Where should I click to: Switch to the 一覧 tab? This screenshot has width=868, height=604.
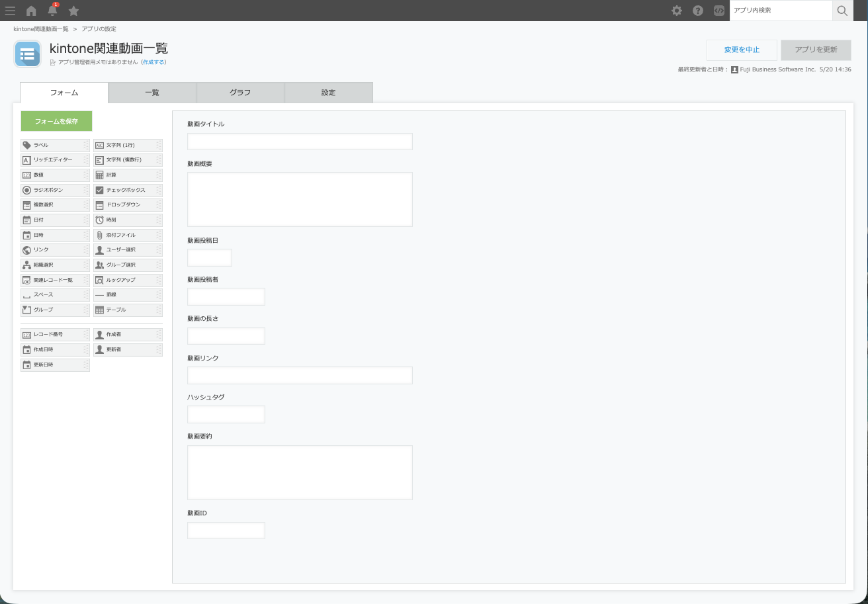[152, 93]
